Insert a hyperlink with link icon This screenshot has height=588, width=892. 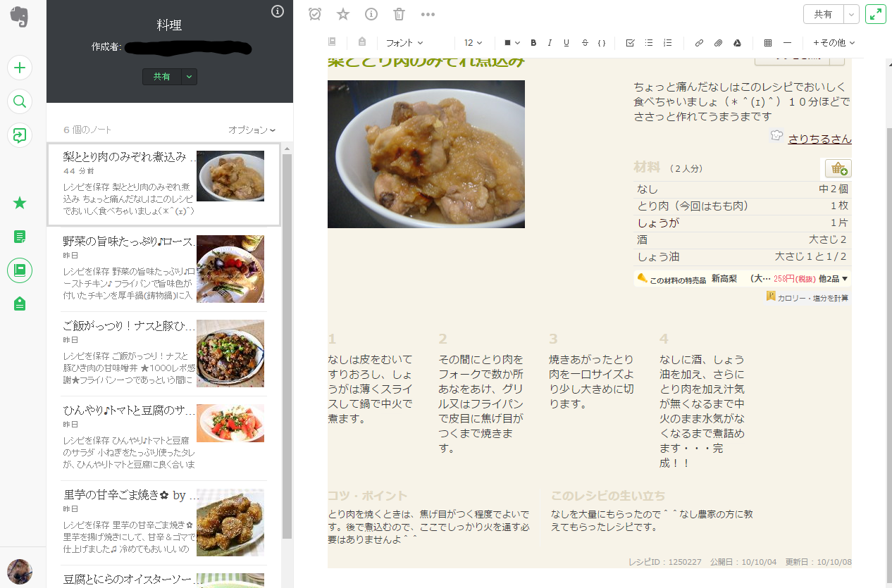coord(699,43)
